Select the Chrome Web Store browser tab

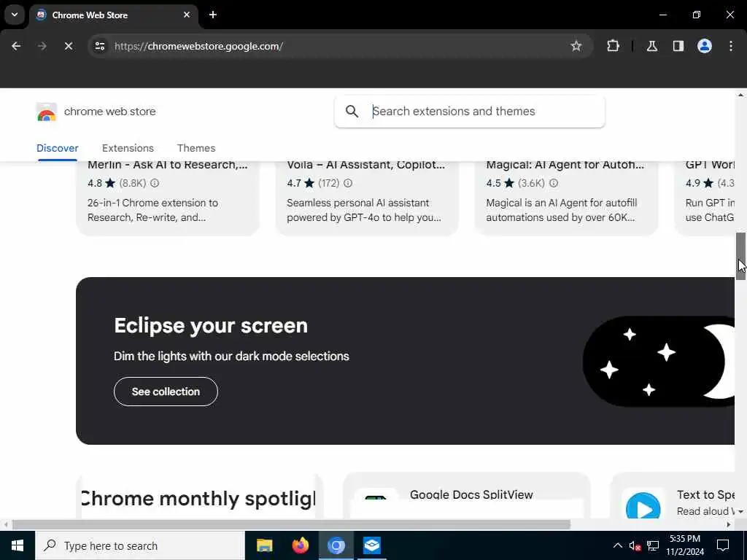tap(113, 15)
